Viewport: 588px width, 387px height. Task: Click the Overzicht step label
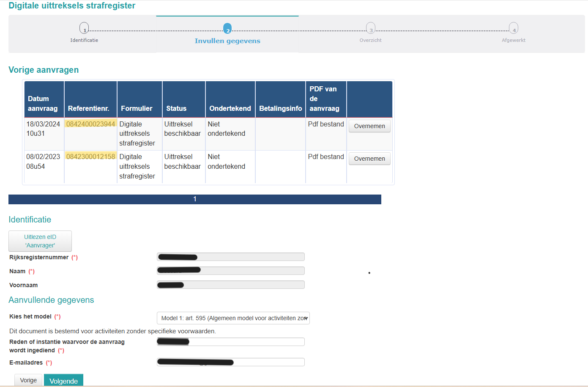tap(371, 40)
